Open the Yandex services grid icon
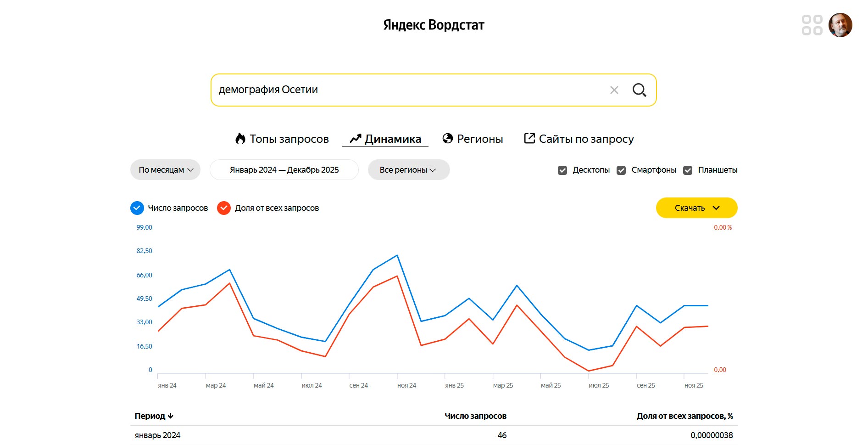Screen dimensions: 868x445 coord(812,25)
